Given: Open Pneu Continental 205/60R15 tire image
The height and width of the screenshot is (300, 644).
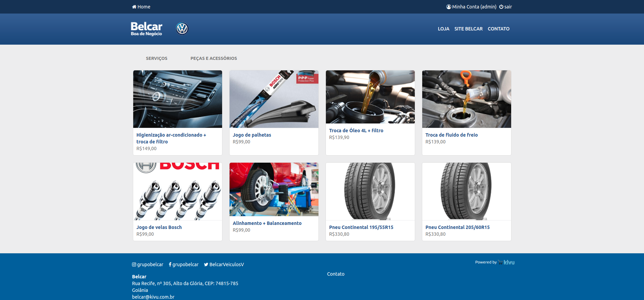Looking at the screenshot, I should tap(467, 191).
